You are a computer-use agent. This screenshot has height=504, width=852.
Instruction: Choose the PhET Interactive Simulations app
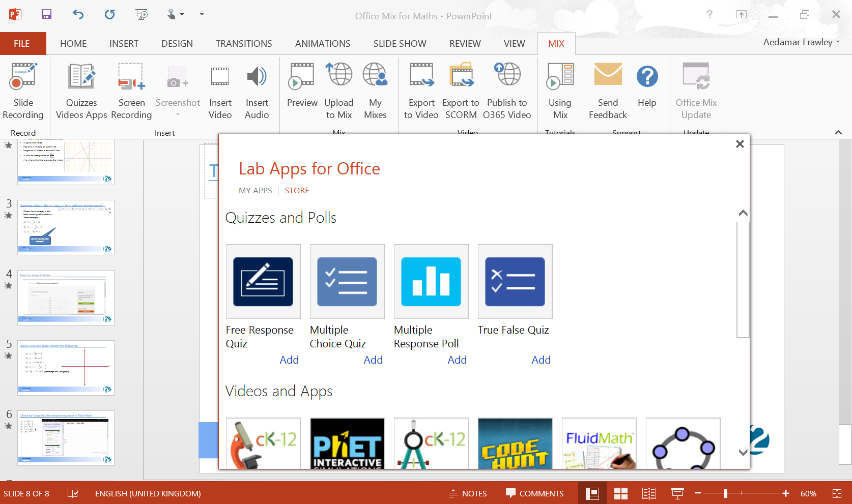pyautogui.click(x=347, y=443)
